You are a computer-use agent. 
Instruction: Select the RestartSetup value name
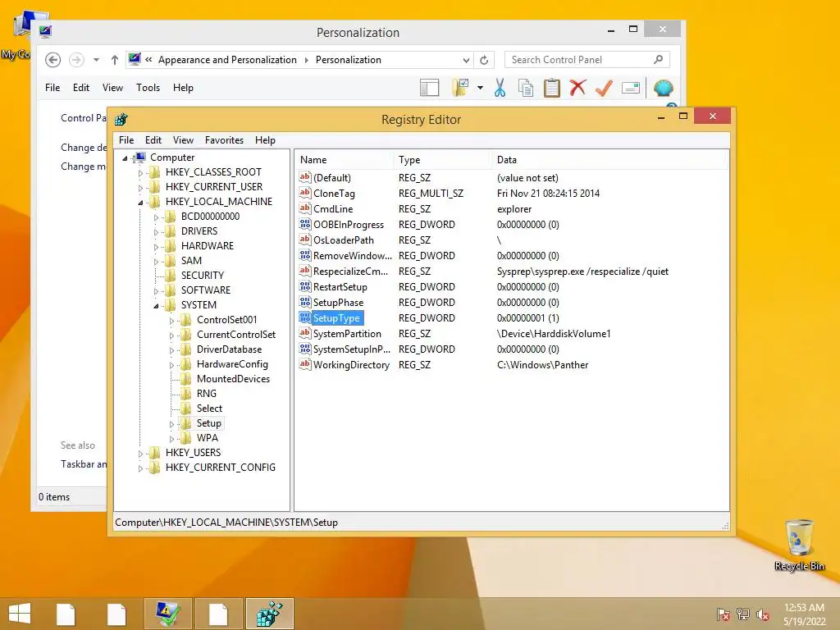(x=340, y=286)
